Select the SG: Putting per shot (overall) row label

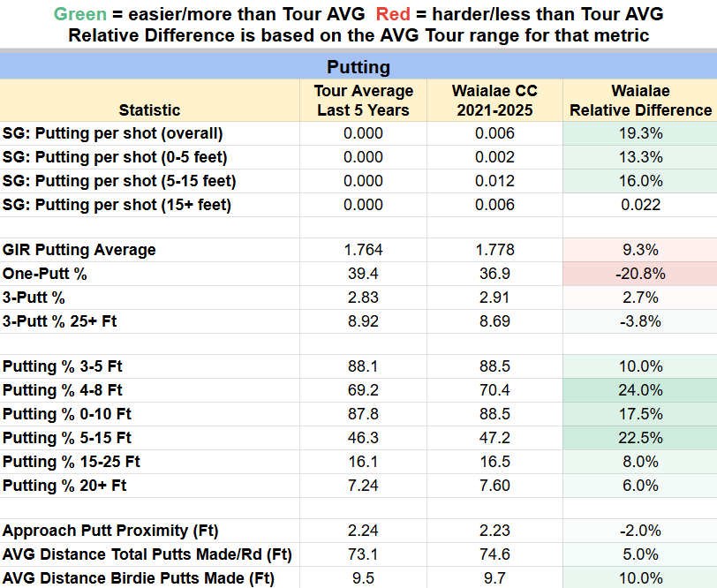(113, 133)
